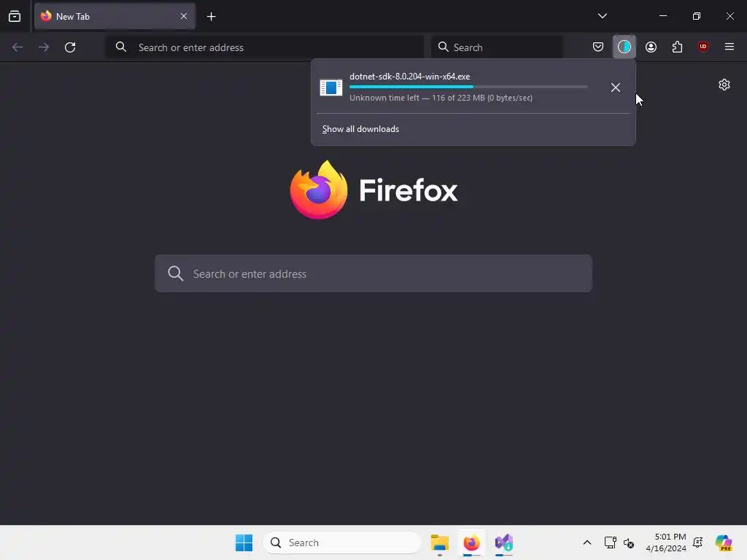Open clock and date 5:01 PM
This screenshot has height=560, width=747.
pos(666,542)
